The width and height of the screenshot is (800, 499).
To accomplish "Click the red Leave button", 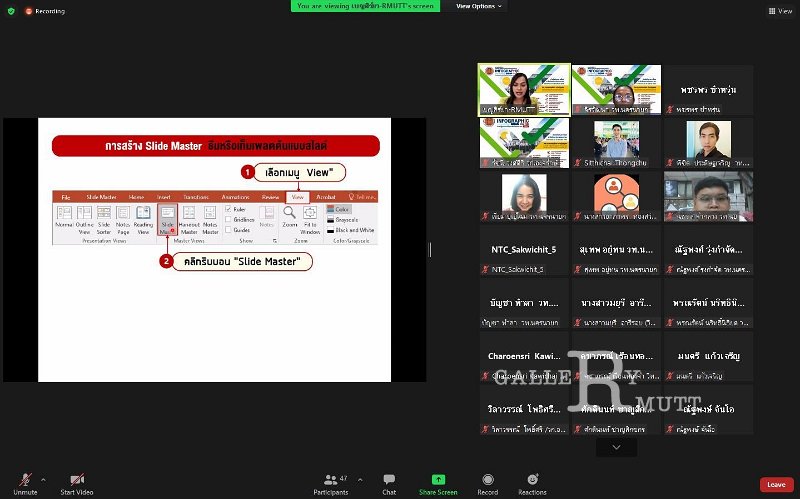I will click(x=776, y=484).
